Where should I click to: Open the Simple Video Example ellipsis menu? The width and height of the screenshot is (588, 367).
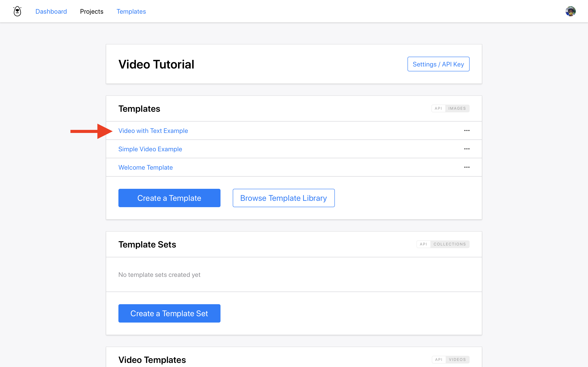(467, 149)
